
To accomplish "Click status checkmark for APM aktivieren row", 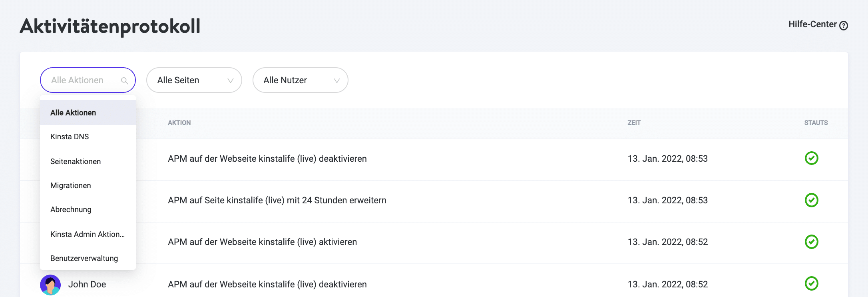I will [x=811, y=242].
